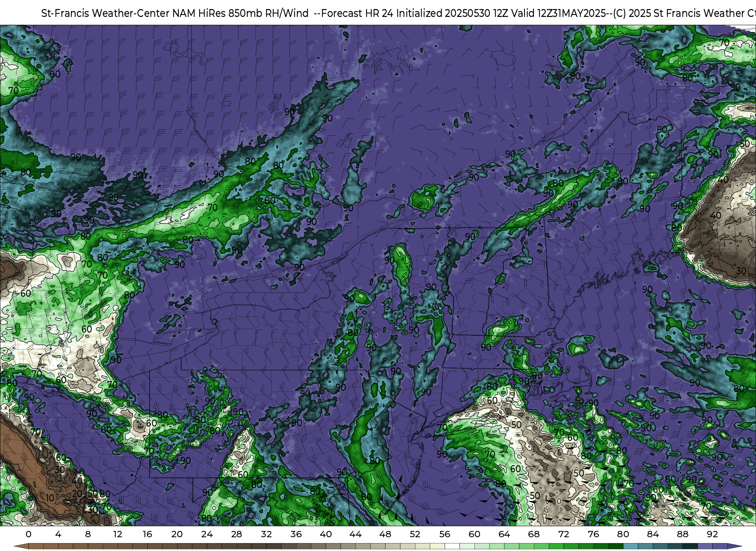756x551 pixels.
Task: Click the colorbar tick label 12
Action: coord(118,534)
